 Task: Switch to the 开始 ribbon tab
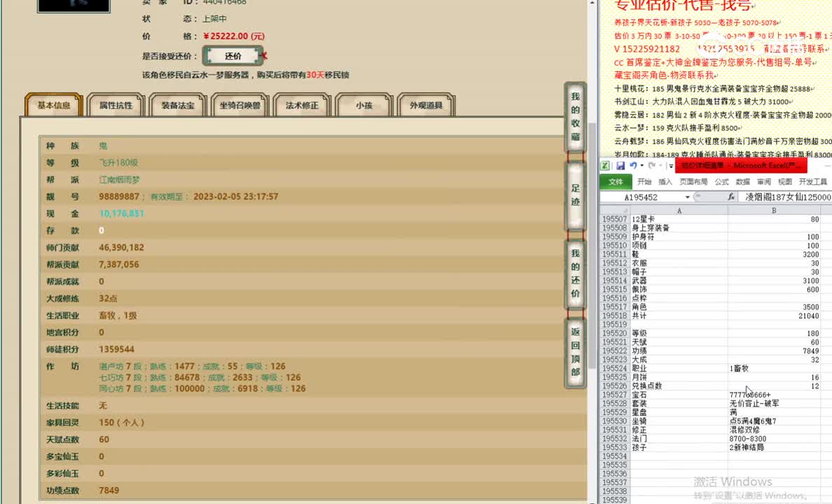click(x=644, y=182)
